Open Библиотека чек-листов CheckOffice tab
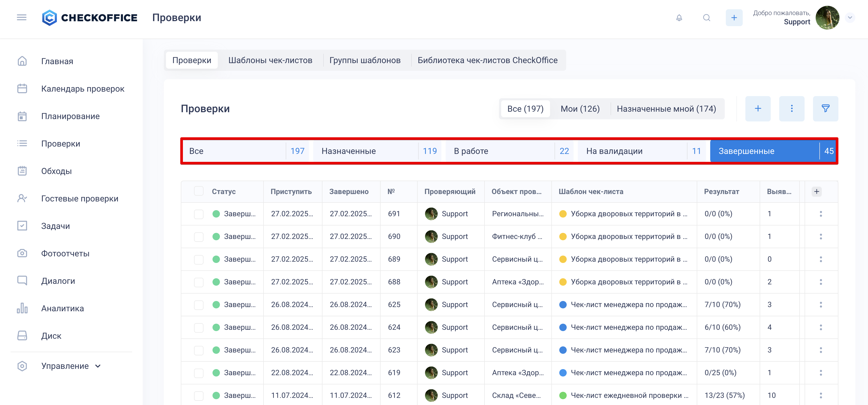 click(487, 60)
